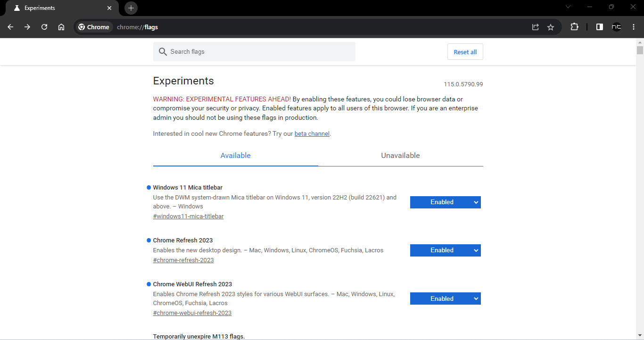644x340 pixels.
Task: Go forward with the forward arrow
Action: (27, 27)
